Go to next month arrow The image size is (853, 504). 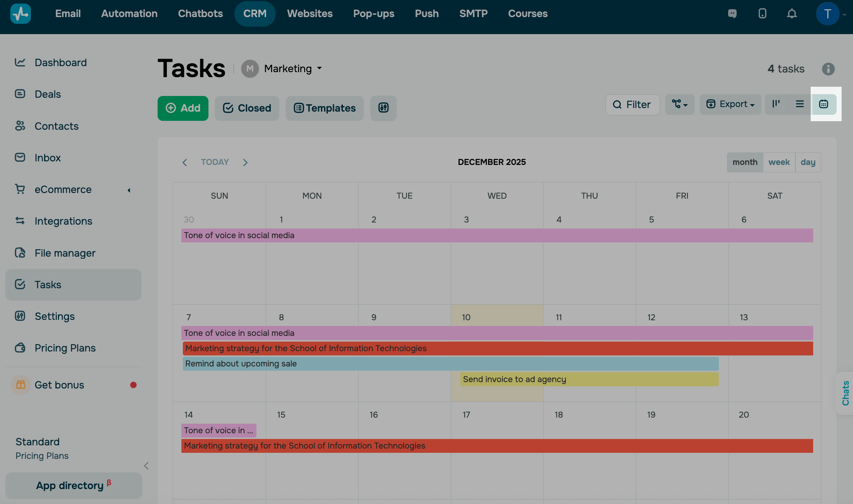click(x=245, y=162)
